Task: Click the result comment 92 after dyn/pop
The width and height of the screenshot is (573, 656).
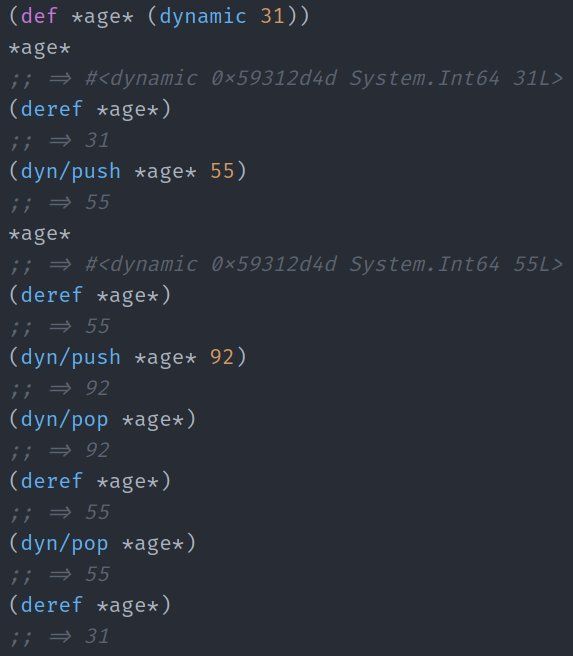Action: click(x=59, y=451)
